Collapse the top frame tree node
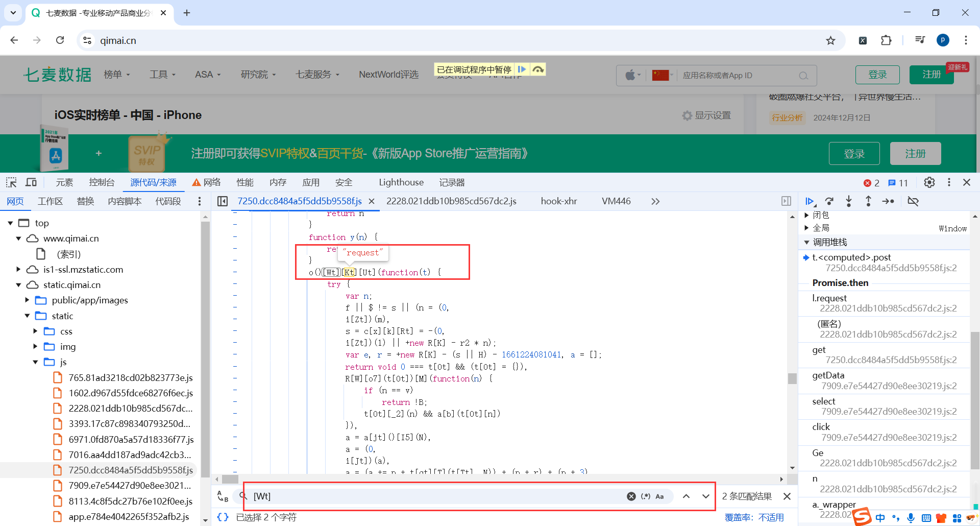Image resolution: width=980 pixels, height=526 pixels. pyautogui.click(x=10, y=223)
